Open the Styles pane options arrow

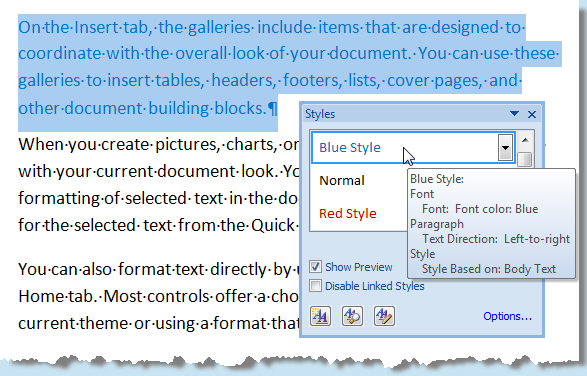514,113
